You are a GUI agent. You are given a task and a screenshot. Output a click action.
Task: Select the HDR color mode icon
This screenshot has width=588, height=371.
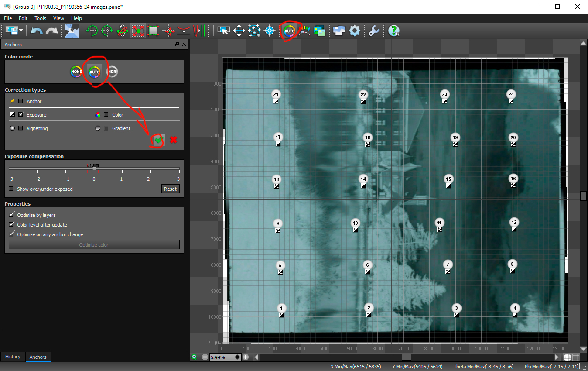[112, 72]
